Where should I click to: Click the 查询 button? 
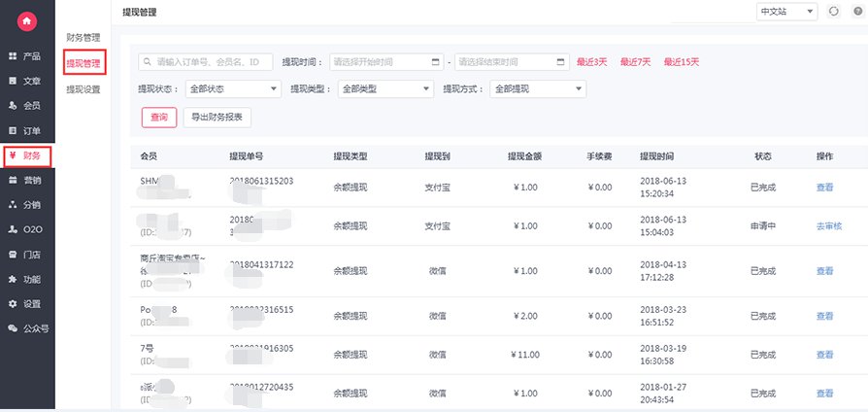158,118
